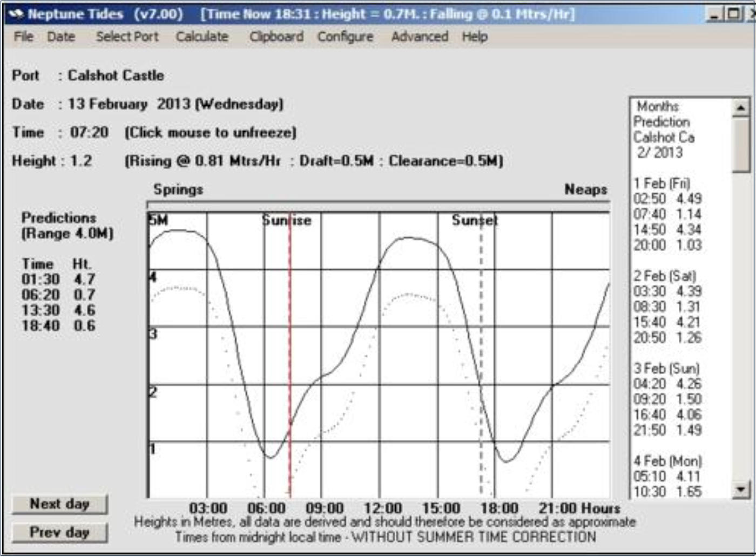Open the Calculate menu
The image size is (756, 557).
coord(202,37)
